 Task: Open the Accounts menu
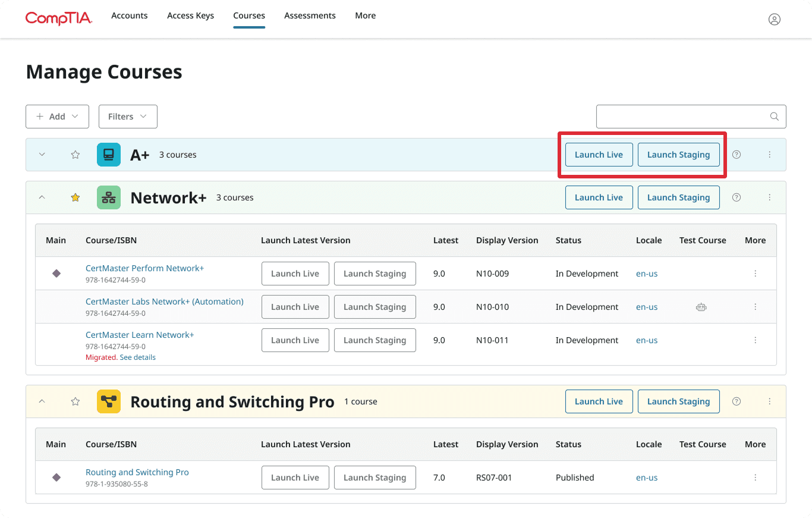click(130, 15)
